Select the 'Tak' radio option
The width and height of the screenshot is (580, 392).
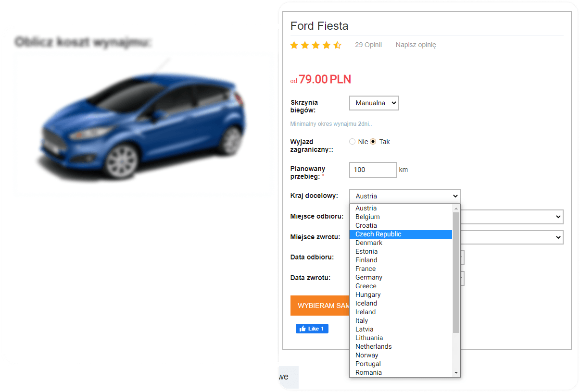click(x=373, y=142)
